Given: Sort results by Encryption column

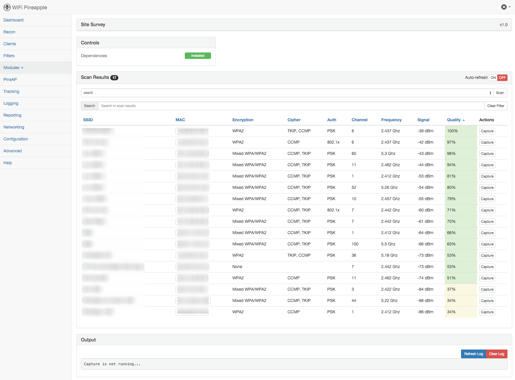Looking at the screenshot, I should (243, 120).
